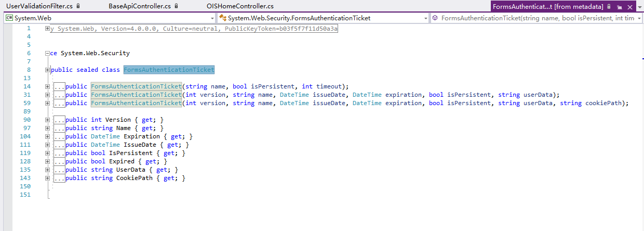Click FormsAuthenticationTicket constructor name on line 31
The height and width of the screenshot is (231, 644).
tap(137, 95)
